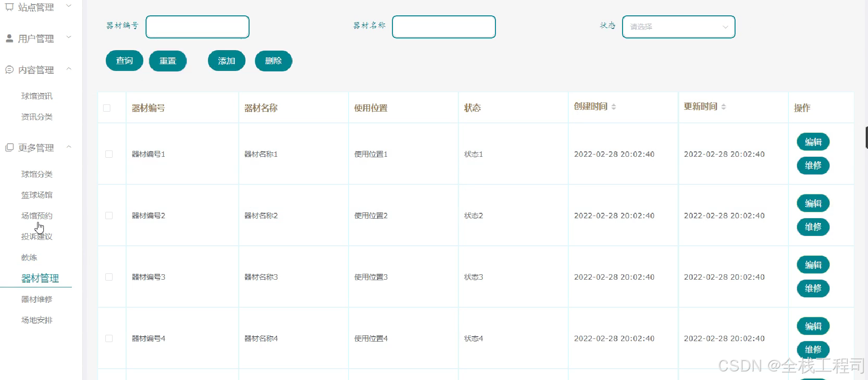Viewport: 868px width, 380px height.
Task: Open 场地安排 in sidebar
Action: 37,320
